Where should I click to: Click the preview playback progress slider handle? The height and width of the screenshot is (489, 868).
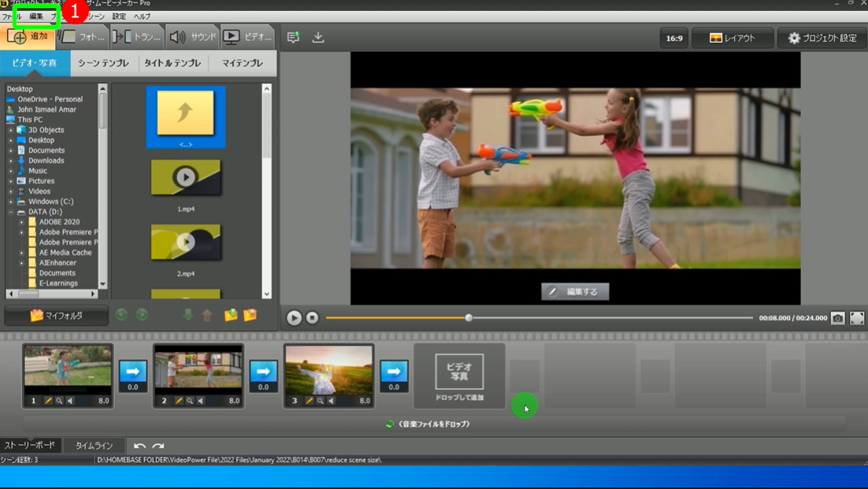469,318
